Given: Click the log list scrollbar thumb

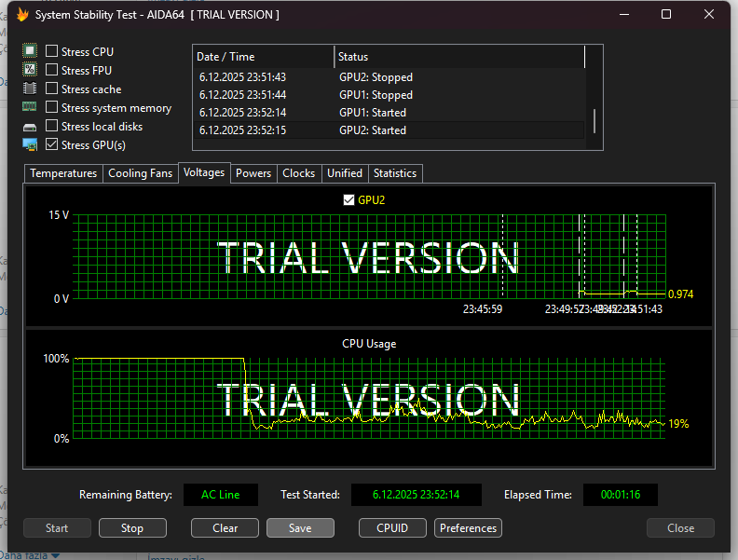Looking at the screenshot, I should coord(594,121).
